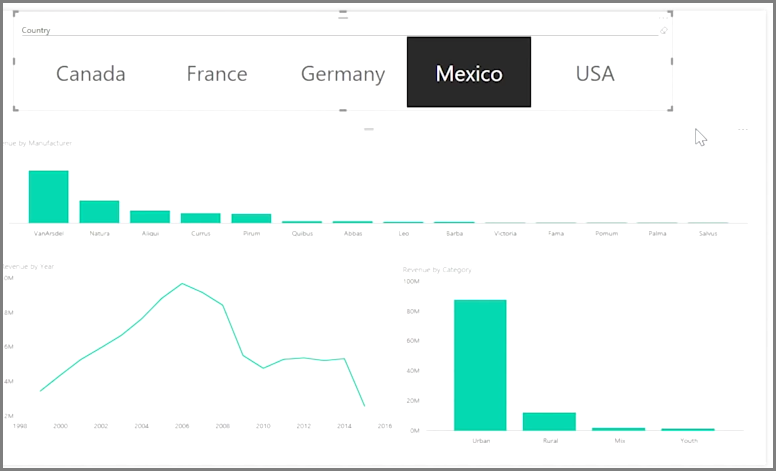Viewport: 776px width, 471px height.
Task: Highlight the Urban category bar
Action: 480,365
